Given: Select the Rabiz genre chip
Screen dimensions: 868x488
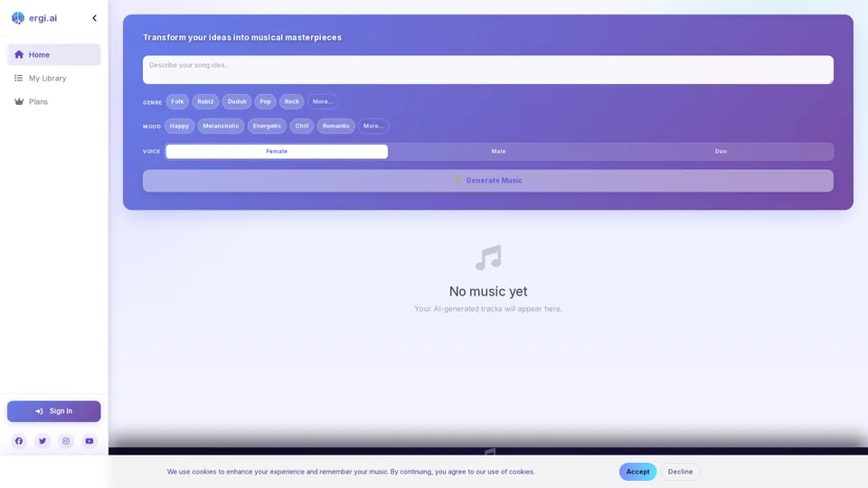Looking at the screenshot, I should 205,101.
